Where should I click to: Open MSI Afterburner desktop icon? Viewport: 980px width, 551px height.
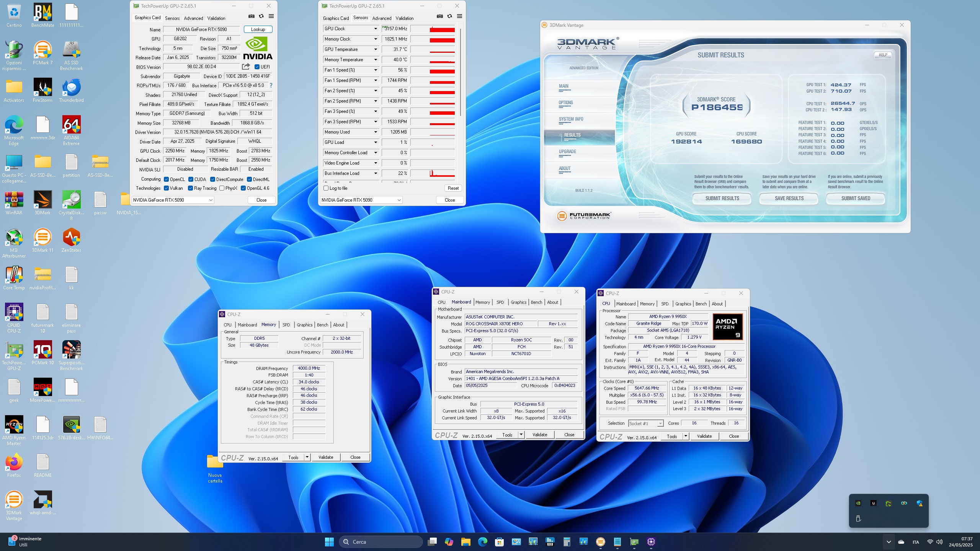coord(14,243)
